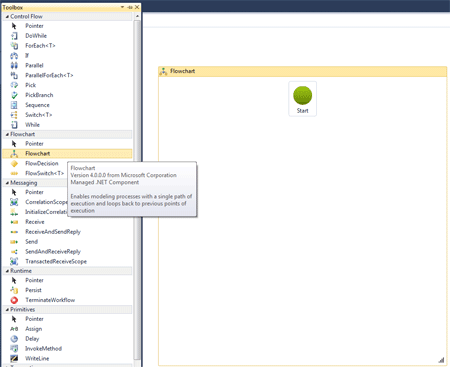Choose the InitializeCorrelation icon
450x367 pixels.
point(14,212)
